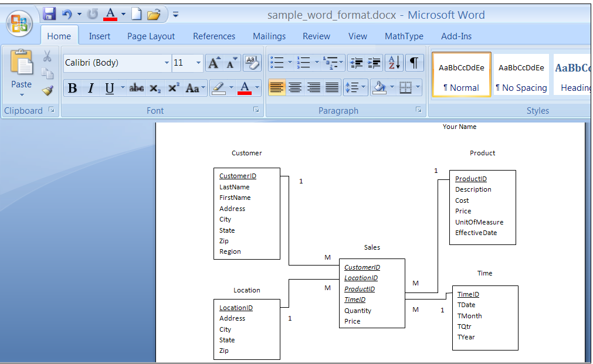The image size is (593, 364).
Task: Open the Office Button menu
Action: point(19,24)
